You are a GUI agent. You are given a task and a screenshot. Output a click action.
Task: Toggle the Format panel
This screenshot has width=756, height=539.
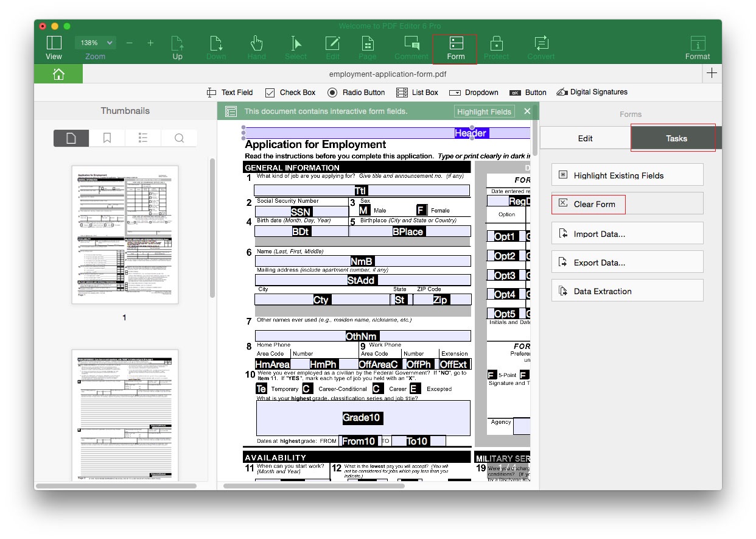[698, 48]
